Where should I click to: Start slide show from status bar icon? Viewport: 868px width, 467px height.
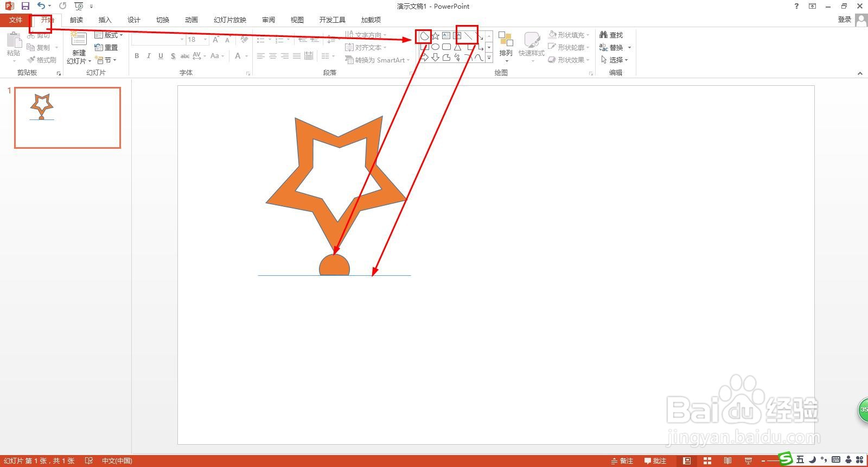click(748, 461)
